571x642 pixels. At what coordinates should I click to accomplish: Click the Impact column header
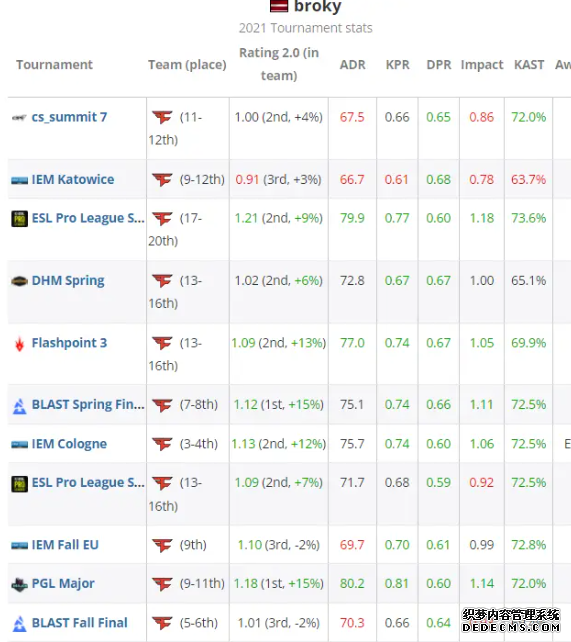[x=482, y=65]
